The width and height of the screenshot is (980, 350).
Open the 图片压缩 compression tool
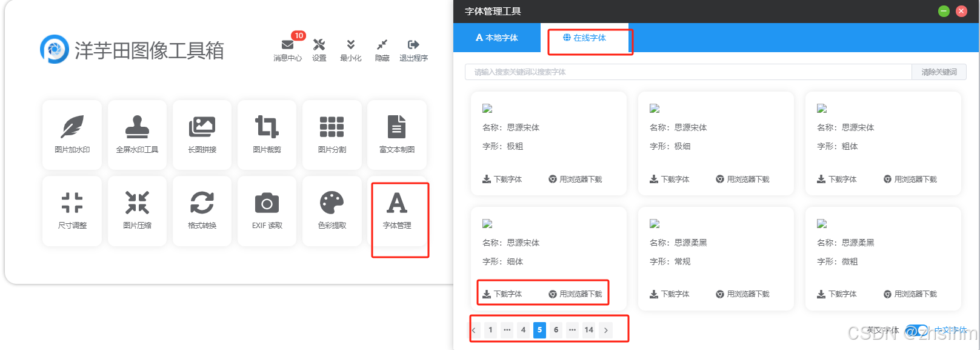[137, 210]
